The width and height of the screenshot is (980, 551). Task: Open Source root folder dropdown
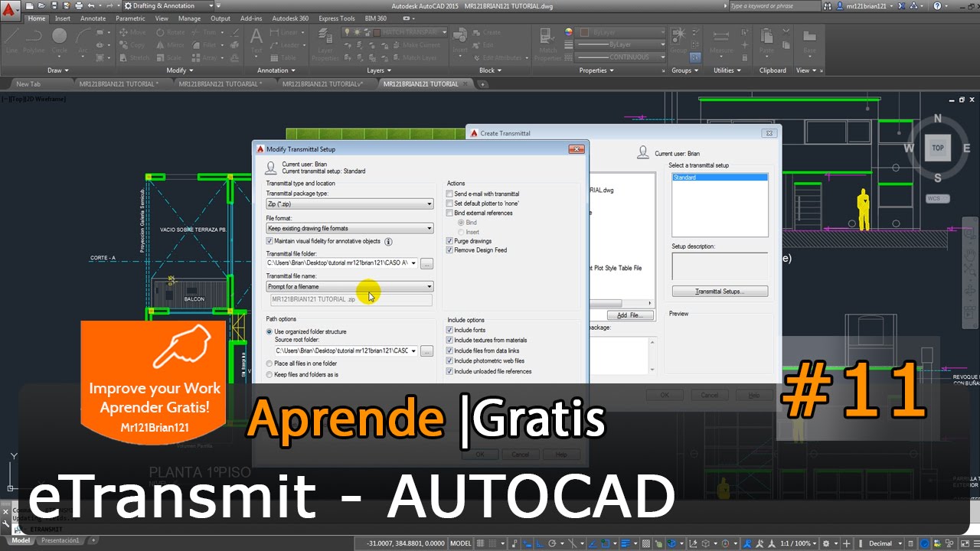click(414, 351)
